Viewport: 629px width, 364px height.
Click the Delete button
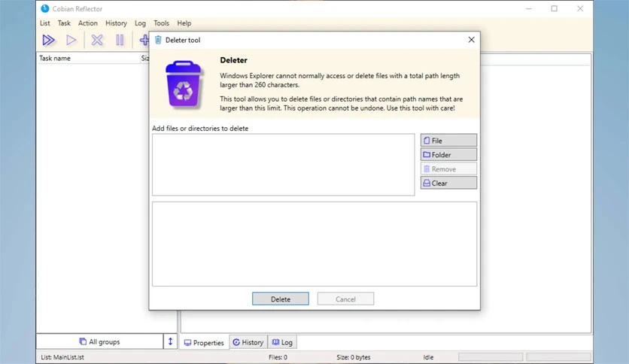pos(281,299)
